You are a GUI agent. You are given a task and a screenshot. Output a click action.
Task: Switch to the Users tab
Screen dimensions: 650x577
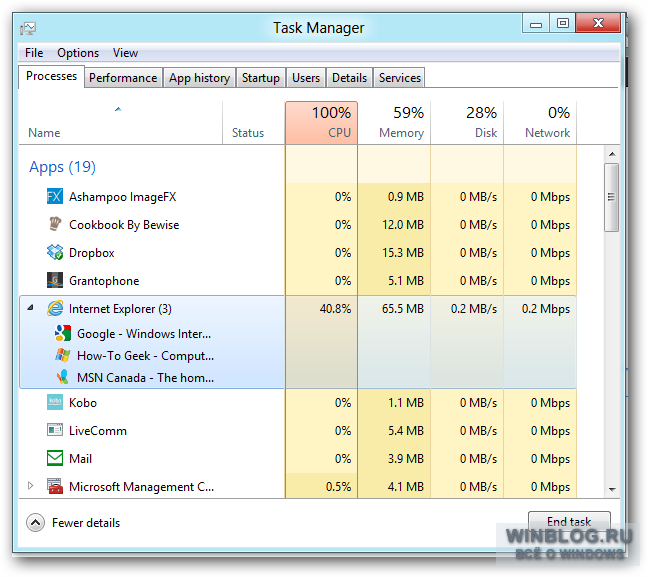pos(306,78)
